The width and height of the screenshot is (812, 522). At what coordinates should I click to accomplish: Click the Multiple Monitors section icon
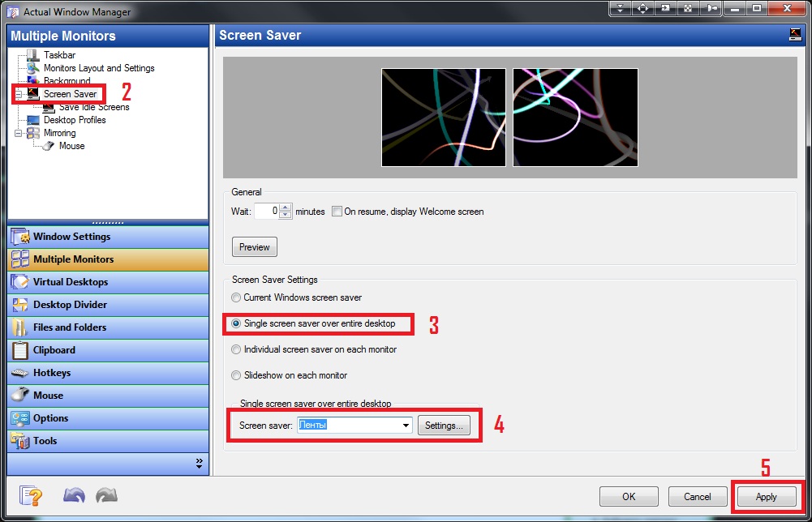pyautogui.click(x=21, y=259)
